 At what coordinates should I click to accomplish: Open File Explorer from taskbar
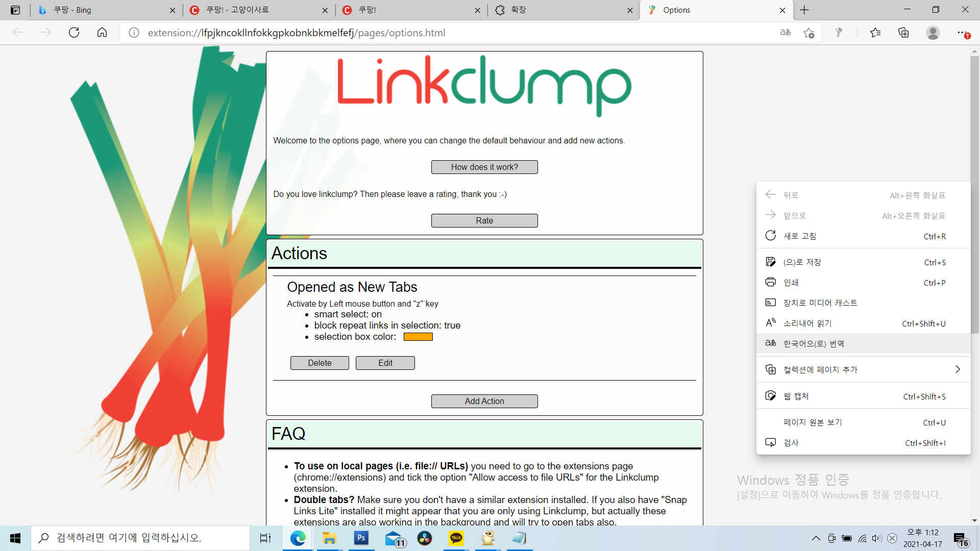coord(329,538)
